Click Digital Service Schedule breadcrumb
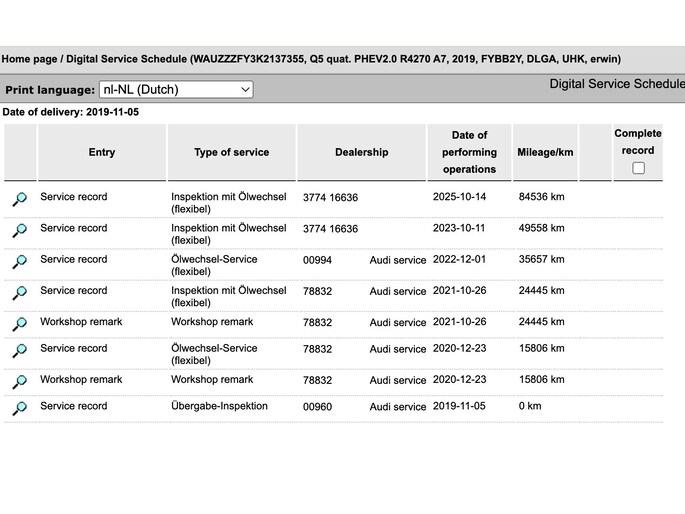Viewport: 685px width, 514px height. click(x=127, y=59)
